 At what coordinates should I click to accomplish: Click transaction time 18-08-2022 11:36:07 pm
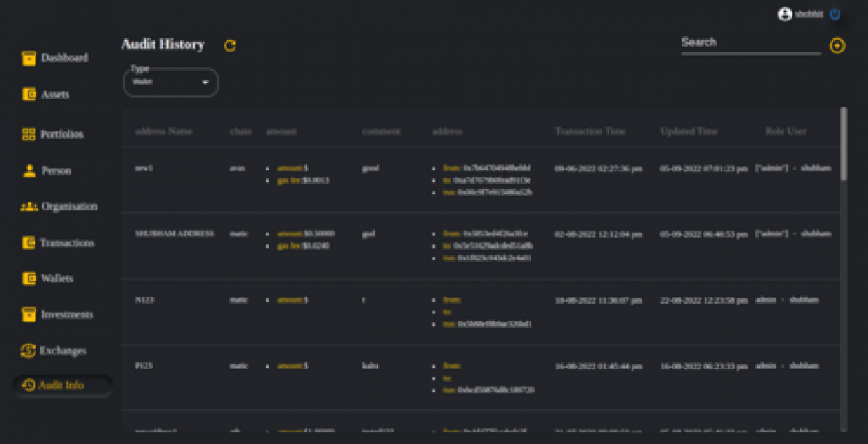pyautogui.click(x=599, y=301)
